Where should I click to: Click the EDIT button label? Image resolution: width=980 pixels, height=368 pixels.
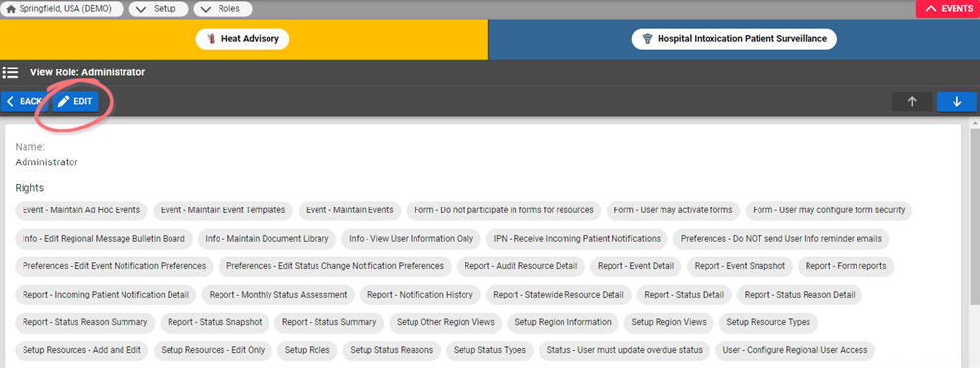click(82, 102)
